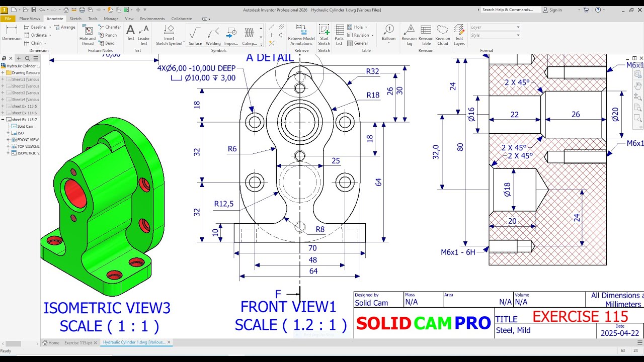Expand the Drawing Resources node

coord(3,72)
